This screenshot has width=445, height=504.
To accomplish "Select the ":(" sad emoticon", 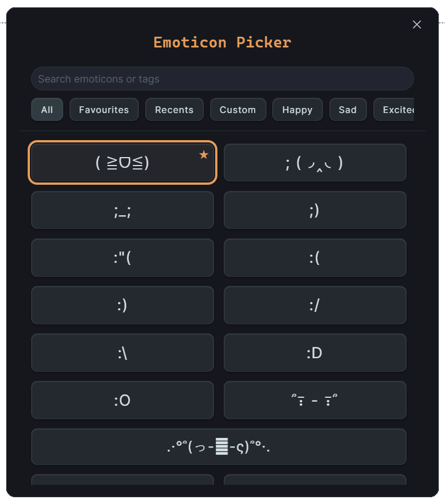I will (315, 258).
